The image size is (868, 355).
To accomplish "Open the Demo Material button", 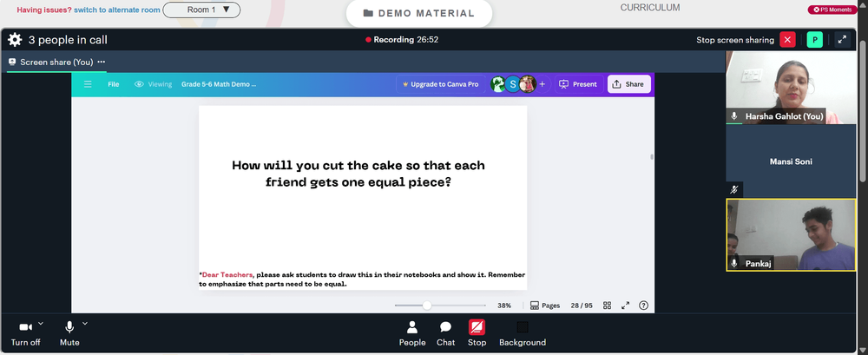I will click(419, 13).
